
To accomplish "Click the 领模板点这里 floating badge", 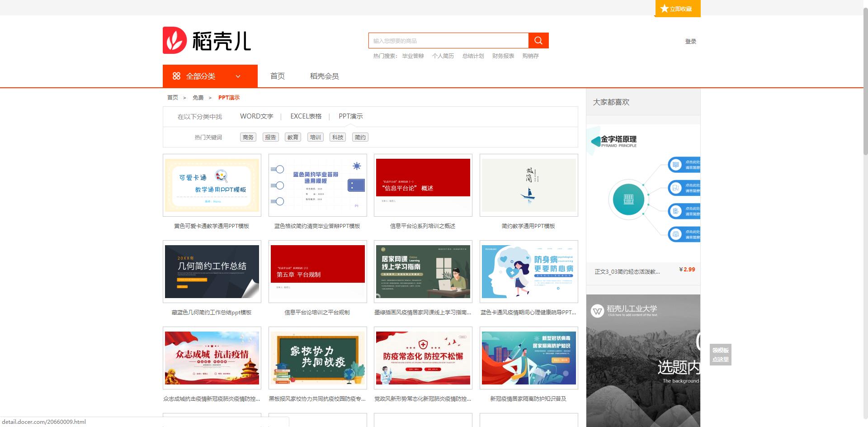I will [720, 355].
